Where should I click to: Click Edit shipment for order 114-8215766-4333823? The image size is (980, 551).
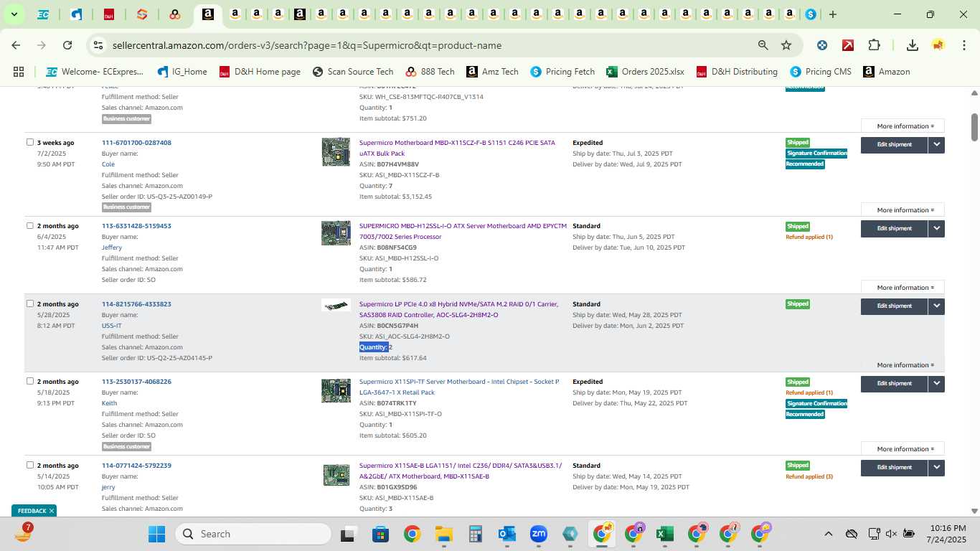coord(895,306)
